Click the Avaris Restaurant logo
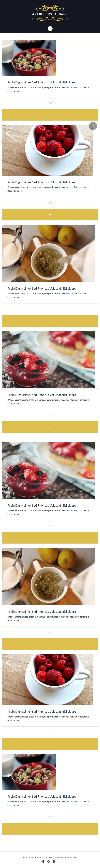The height and width of the screenshot is (868, 100). tap(50, 12)
